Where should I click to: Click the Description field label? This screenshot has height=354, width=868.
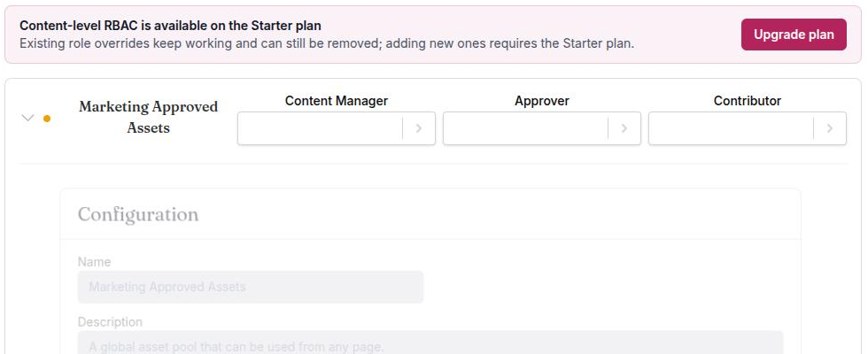point(110,322)
